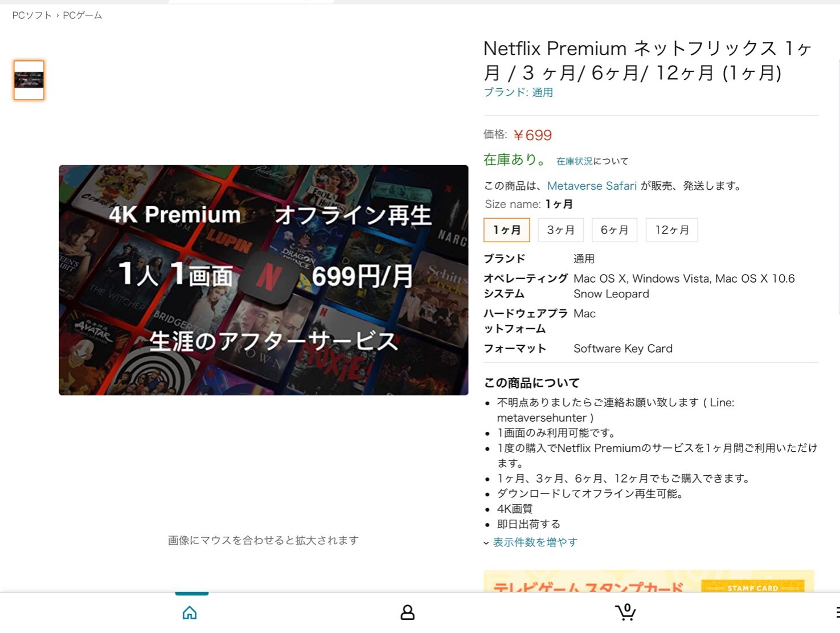
Task: Select the 6ヶ月 size option
Action: tap(614, 230)
